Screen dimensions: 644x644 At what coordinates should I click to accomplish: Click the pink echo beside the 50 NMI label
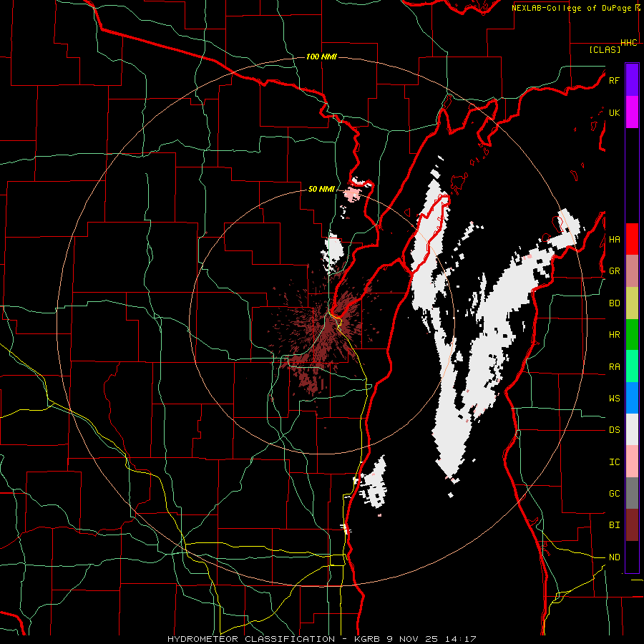352,194
